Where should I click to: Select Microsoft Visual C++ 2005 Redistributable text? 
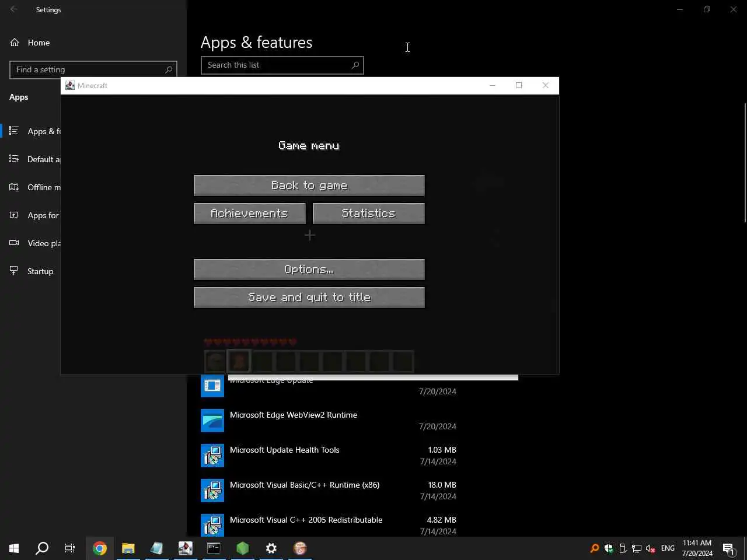click(x=306, y=520)
